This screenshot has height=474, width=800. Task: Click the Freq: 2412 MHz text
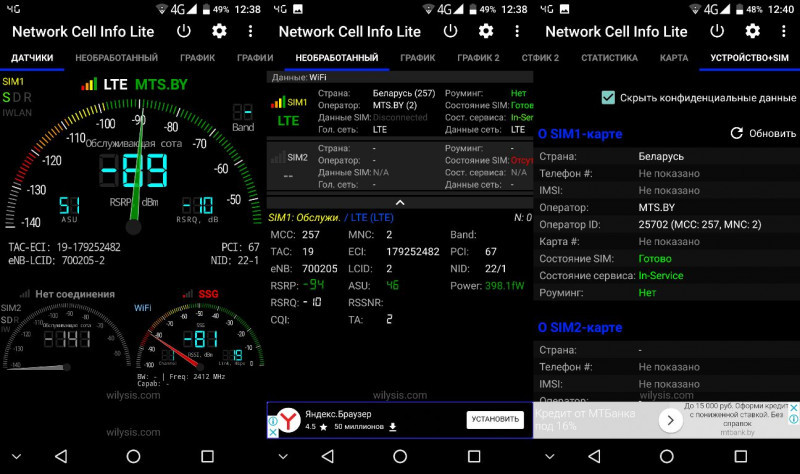point(197,377)
